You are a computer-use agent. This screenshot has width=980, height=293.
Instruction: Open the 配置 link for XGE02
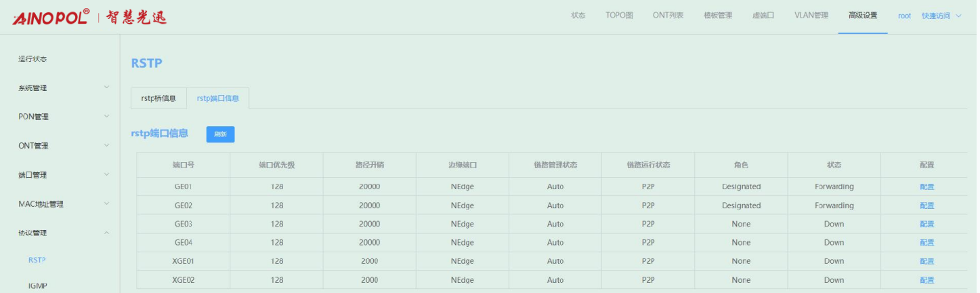926,280
